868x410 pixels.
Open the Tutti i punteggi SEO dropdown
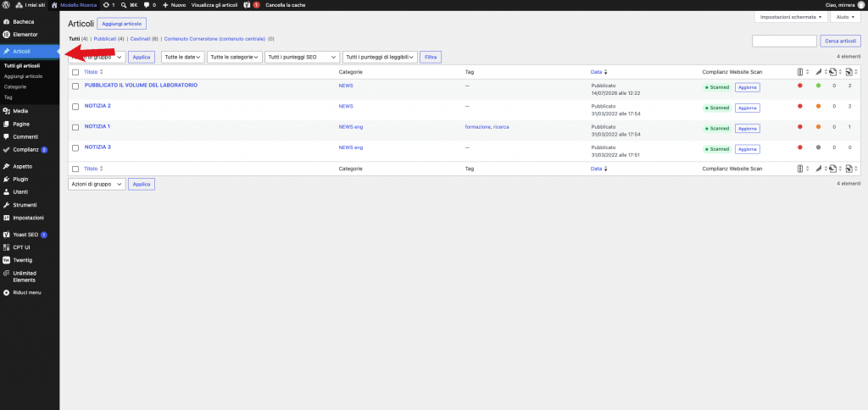tap(303, 57)
